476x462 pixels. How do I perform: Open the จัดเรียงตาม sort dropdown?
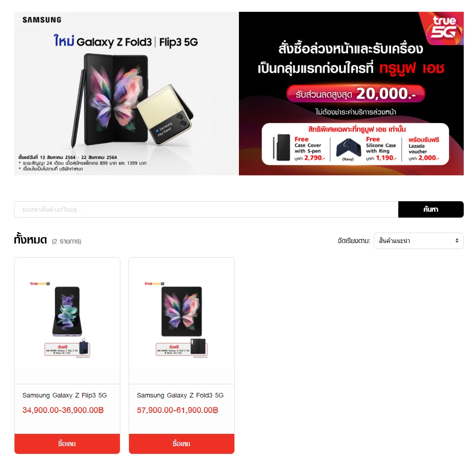click(418, 241)
